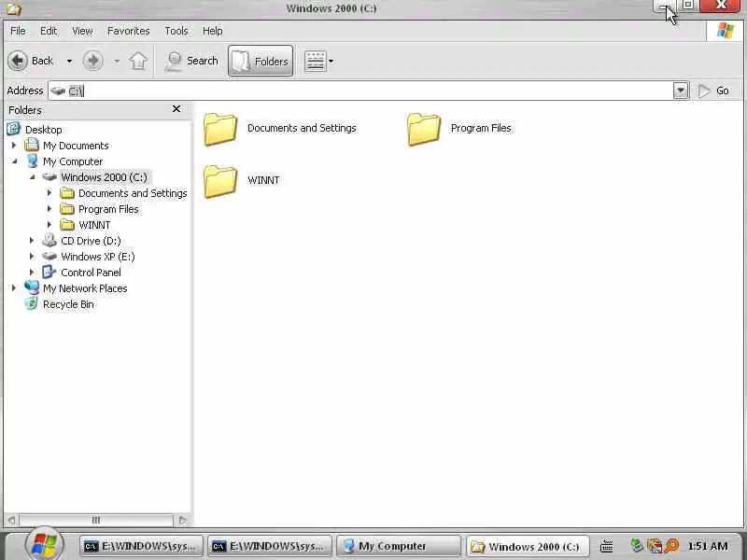Image resolution: width=747 pixels, height=560 pixels.
Task: Open the Windows Start button
Action: (x=44, y=544)
